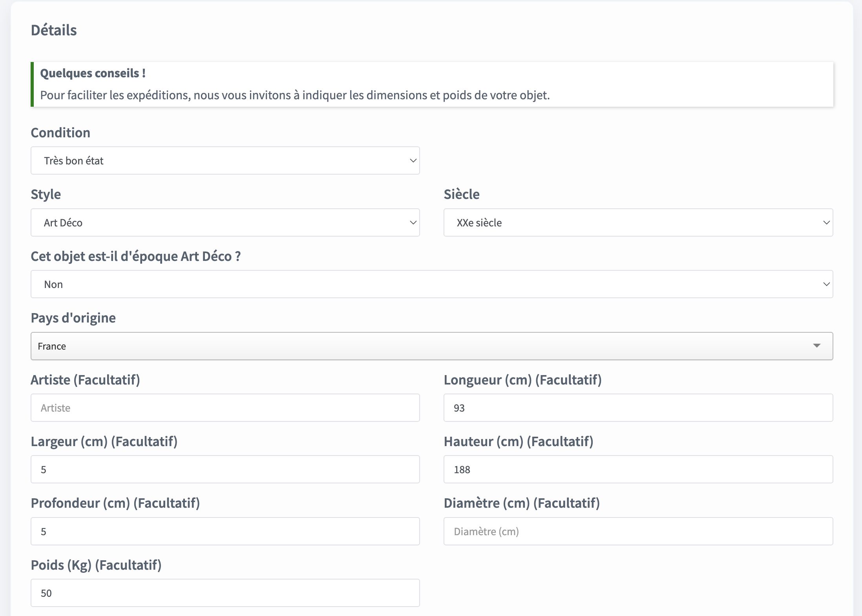Click the Pays d'origine label

(x=73, y=318)
